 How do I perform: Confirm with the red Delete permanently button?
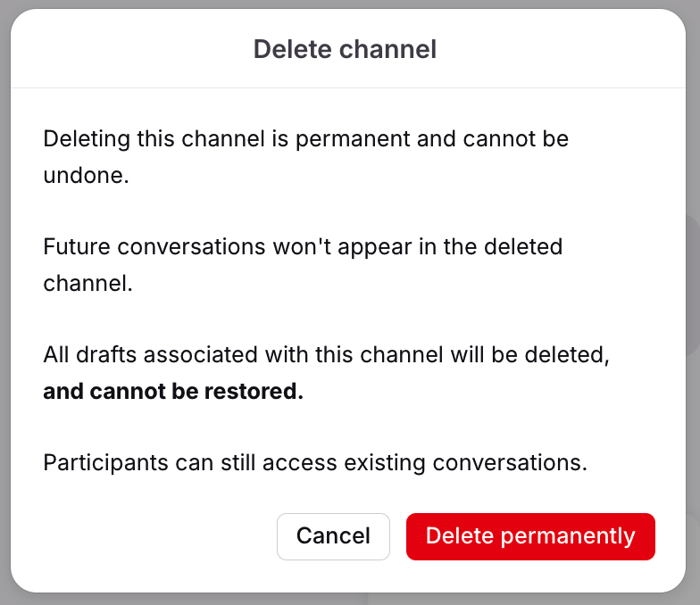pyautogui.click(x=530, y=536)
